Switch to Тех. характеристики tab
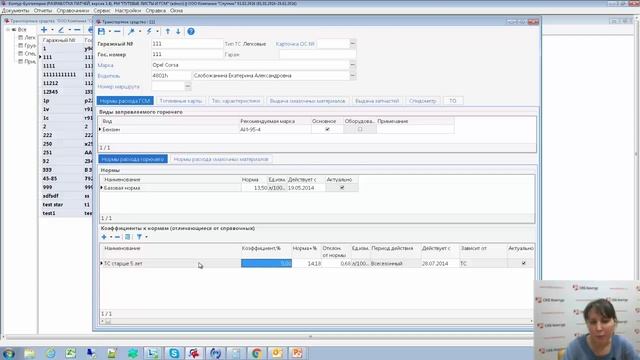The height and width of the screenshot is (360, 640). [236, 101]
